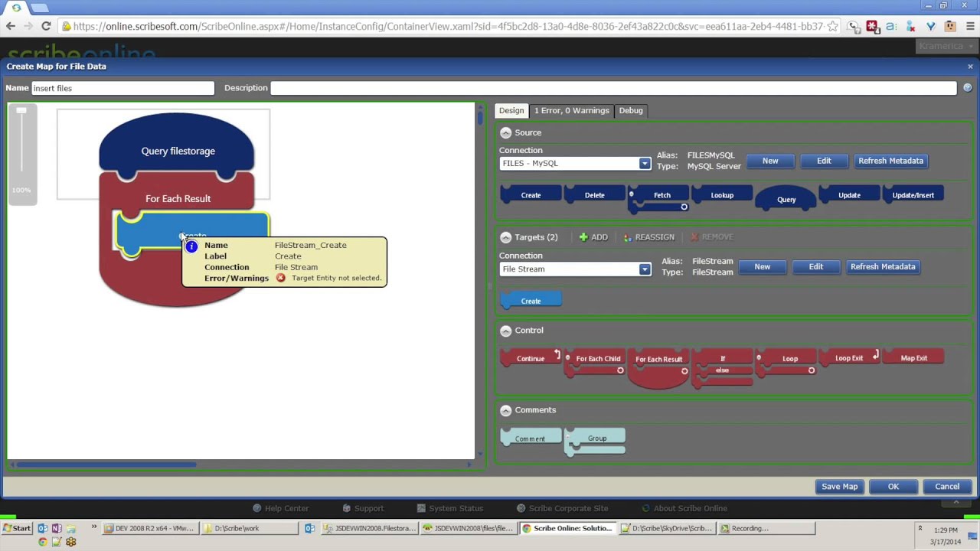Click the Cancel button
The image size is (980, 551).
(947, 486)
